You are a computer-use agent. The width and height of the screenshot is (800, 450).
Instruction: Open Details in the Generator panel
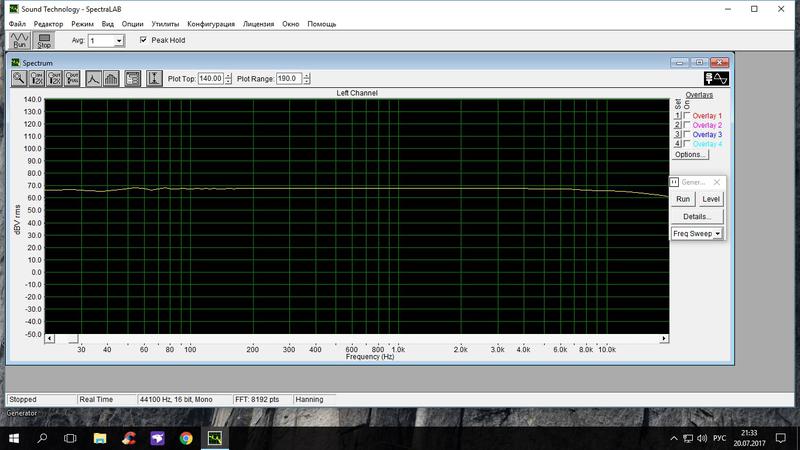697,216
